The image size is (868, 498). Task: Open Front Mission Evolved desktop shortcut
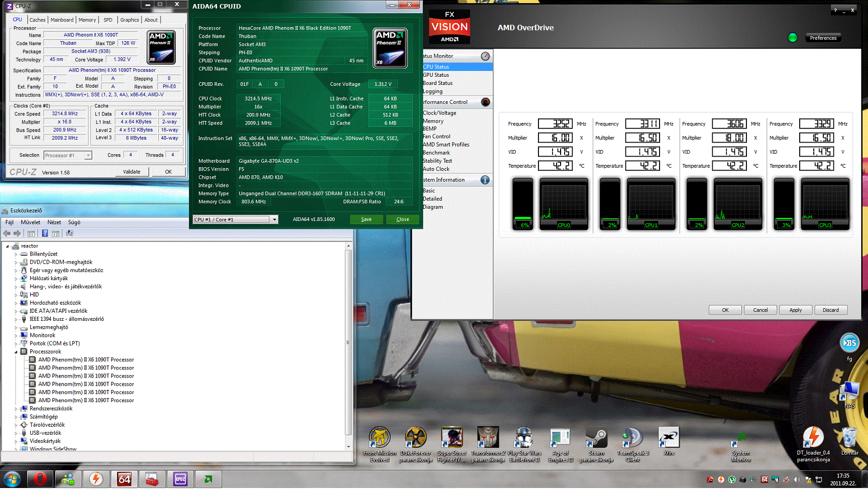point(380,444)
